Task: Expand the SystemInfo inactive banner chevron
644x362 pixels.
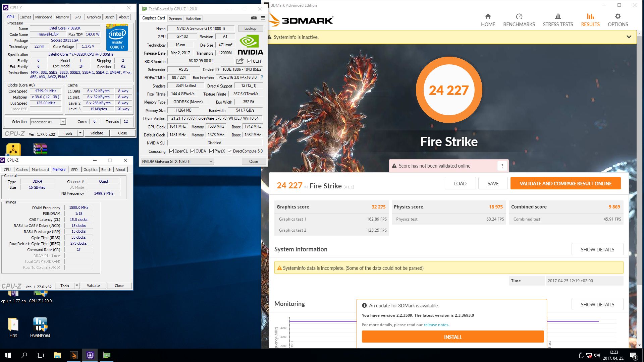Action: pos(629,37)
